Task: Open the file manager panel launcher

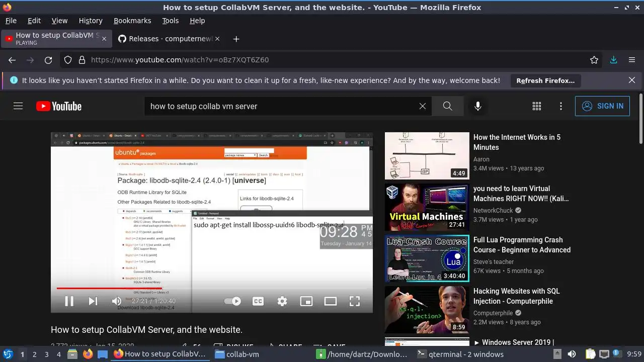Action: pos(72,354)
